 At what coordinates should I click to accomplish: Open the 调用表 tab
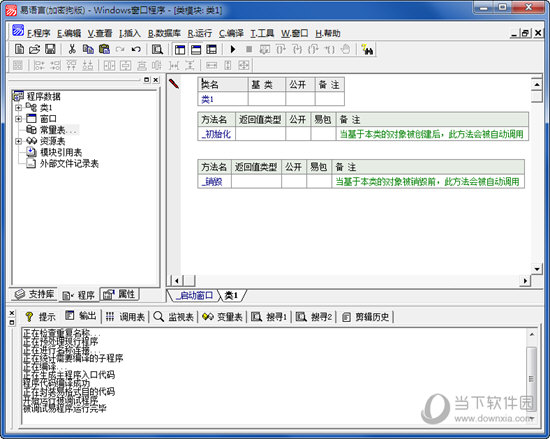click(x=126, y=317)
